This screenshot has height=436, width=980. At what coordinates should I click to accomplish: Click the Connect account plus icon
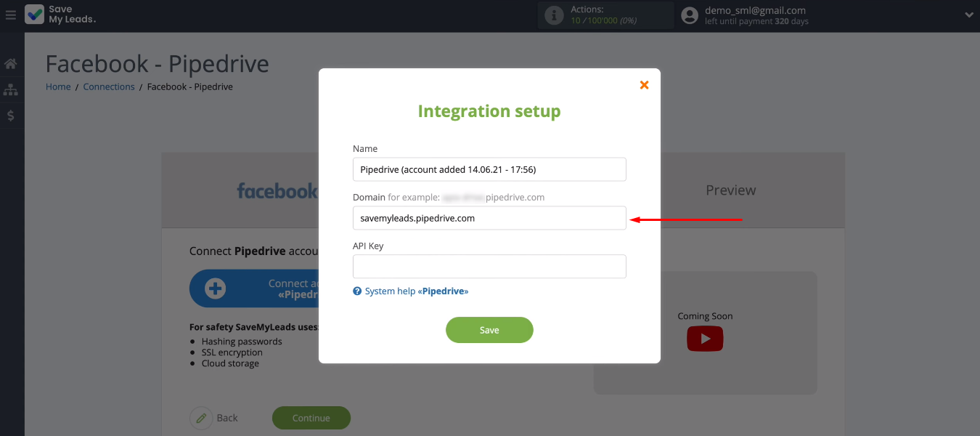tap(215, 288)
